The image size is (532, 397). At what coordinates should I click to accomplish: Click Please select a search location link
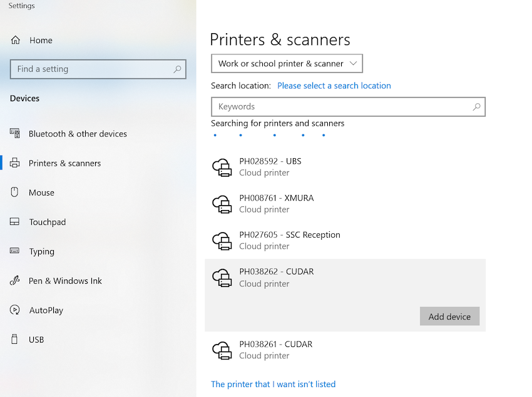(x=334, y=86)
